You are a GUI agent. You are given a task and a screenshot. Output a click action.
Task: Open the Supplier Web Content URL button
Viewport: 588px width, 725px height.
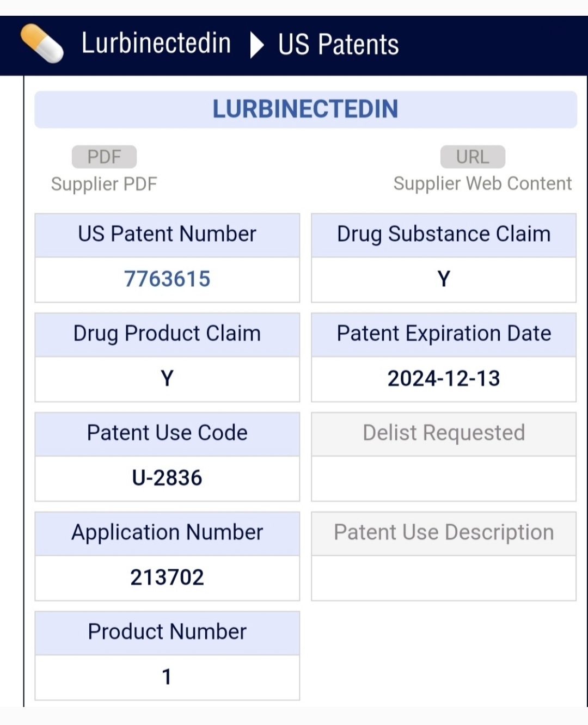(473, 157)
